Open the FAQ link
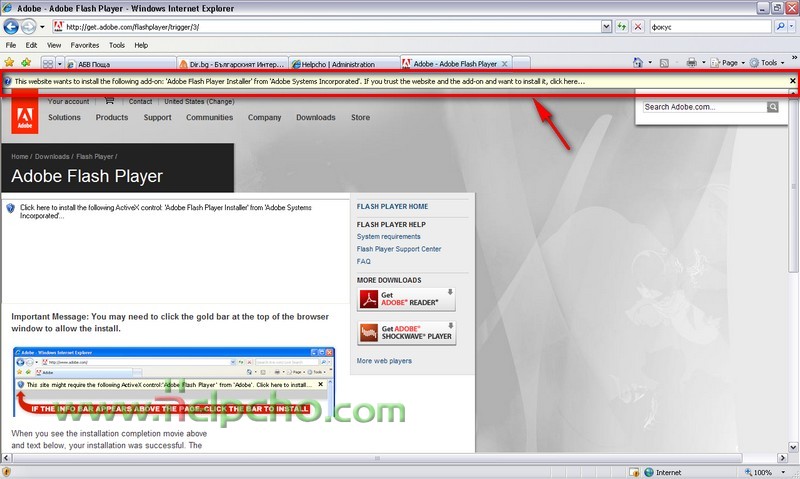Image resolution: width=800 pixels, height=479 pixels. pos(363,261)
